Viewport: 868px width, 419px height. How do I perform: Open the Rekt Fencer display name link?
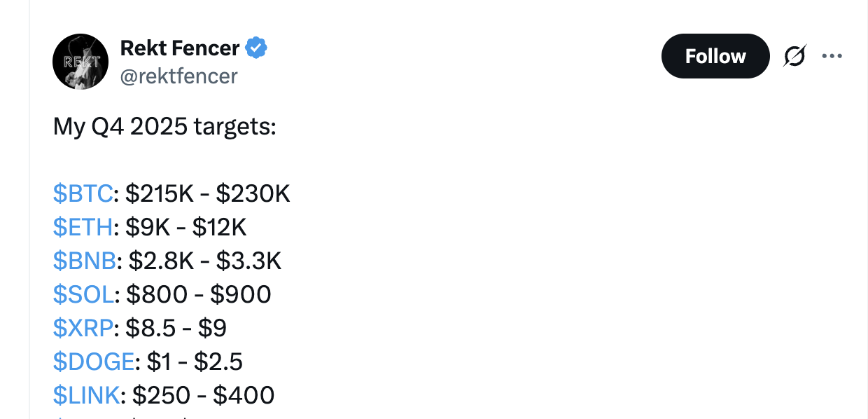tap(180, 48)
